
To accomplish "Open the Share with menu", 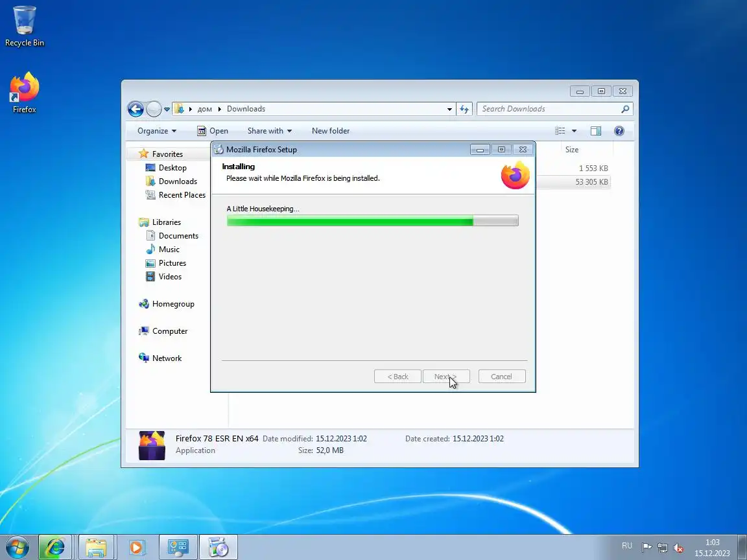I will tap(270, 131).
